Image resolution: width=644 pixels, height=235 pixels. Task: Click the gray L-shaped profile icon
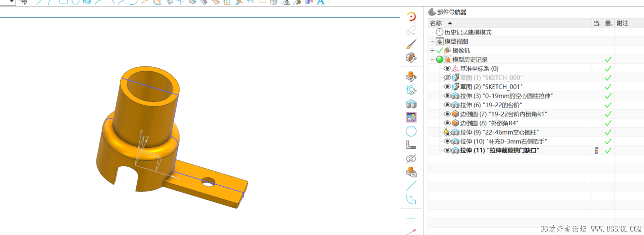point(411,145)
